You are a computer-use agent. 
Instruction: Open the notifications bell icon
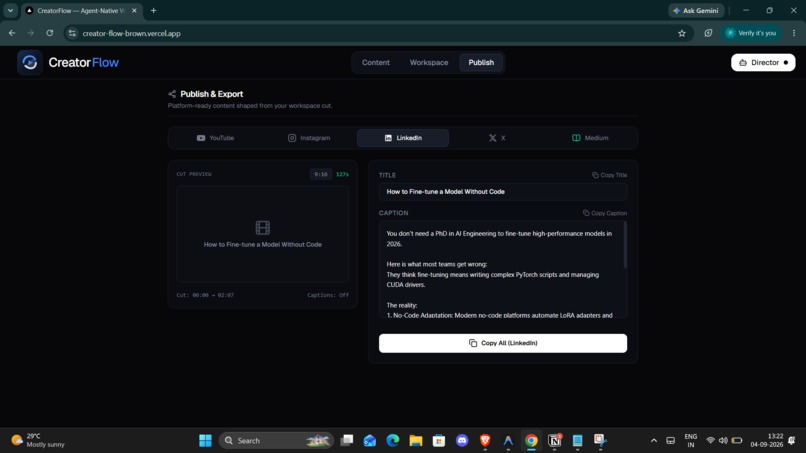coord(792,441)
